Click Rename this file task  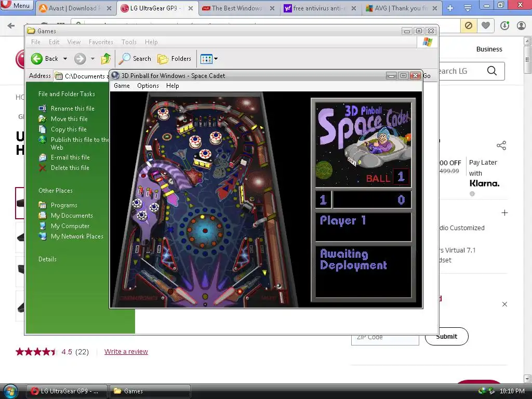tap(73, 109)
